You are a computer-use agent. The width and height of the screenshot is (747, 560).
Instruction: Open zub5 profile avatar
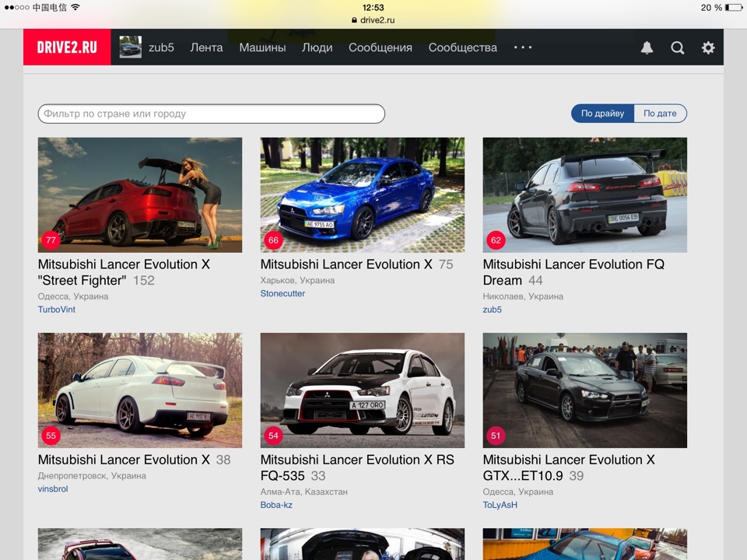click(x=130, y=47)
